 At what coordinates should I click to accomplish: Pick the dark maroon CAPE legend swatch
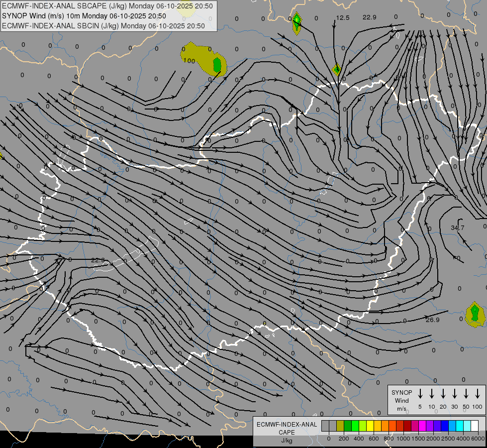coord(407,426)
